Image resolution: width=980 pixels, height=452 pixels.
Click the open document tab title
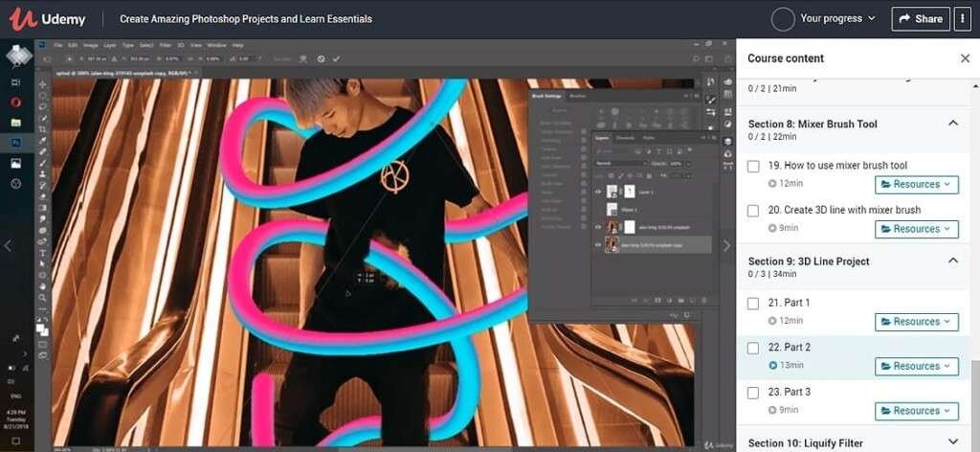tap(122, 73)
